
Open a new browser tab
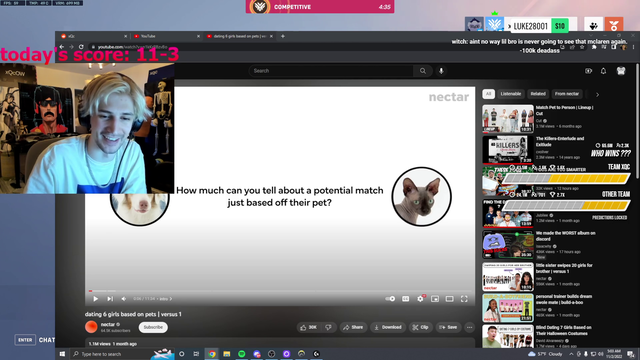282,36
